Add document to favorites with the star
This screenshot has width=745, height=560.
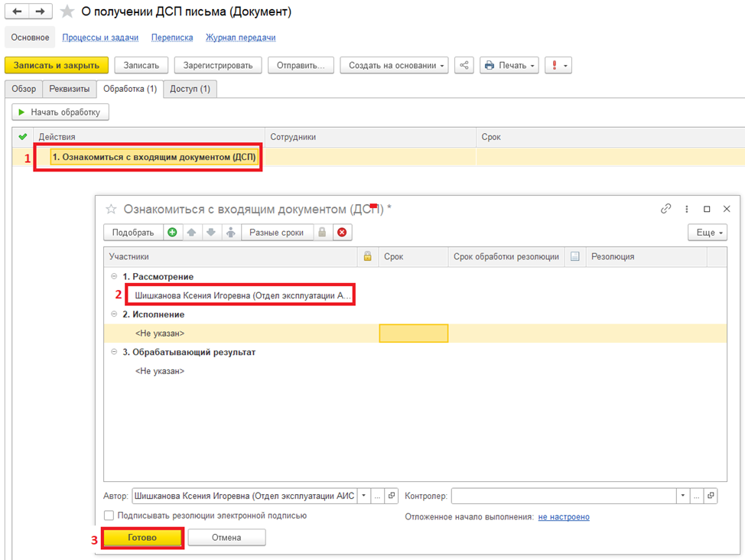(x=67, y=12)
